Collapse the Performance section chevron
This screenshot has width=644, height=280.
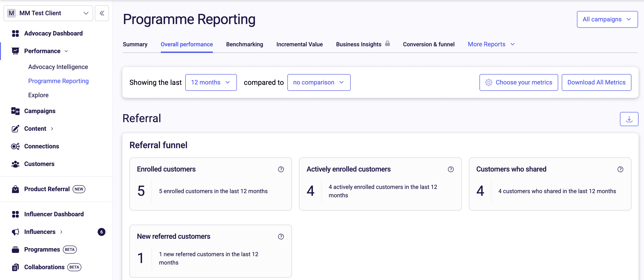click(x=66, y=51)
